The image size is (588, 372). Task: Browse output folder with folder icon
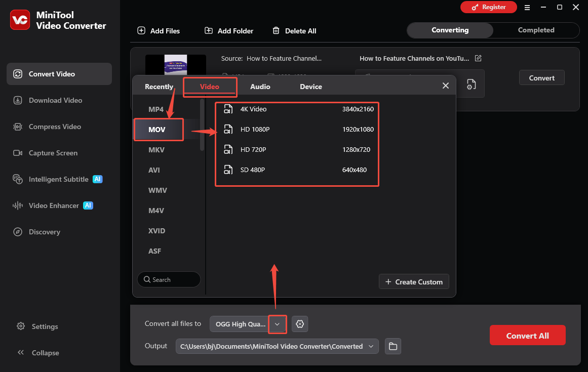(393, 346)
